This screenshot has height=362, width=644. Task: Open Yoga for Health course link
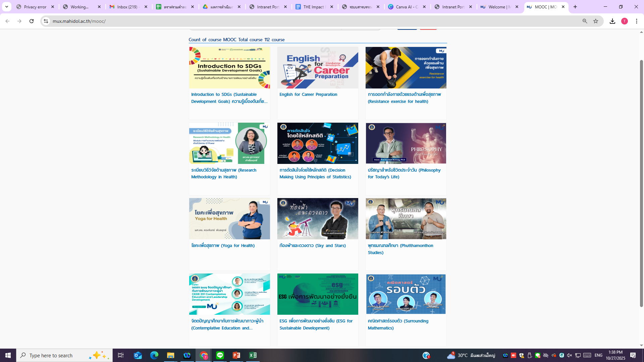pos(223,246)
